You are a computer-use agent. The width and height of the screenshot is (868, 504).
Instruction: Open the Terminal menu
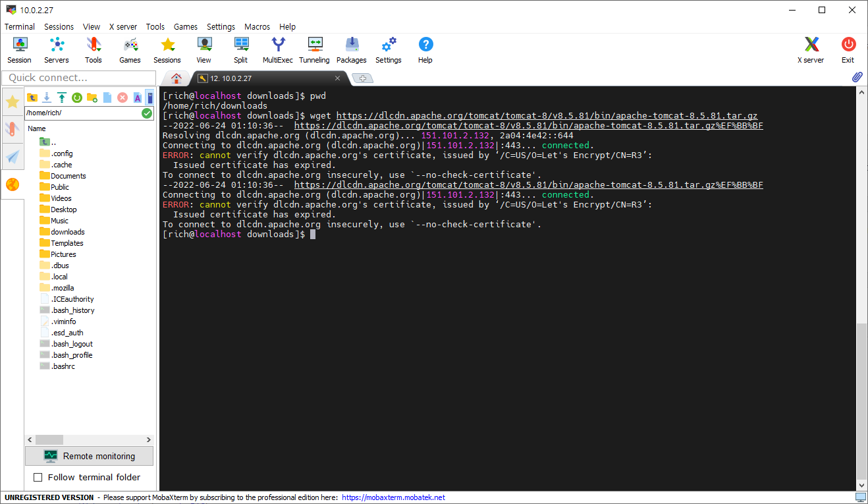coord(20,27)
